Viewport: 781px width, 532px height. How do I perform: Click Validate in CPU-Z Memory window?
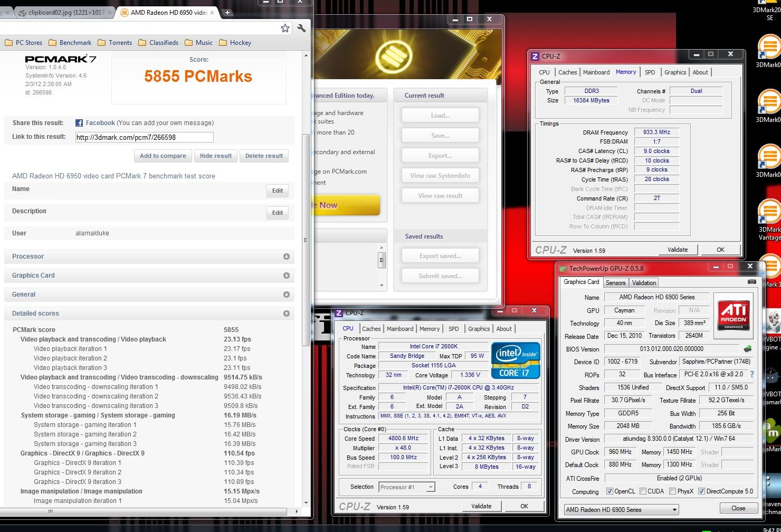click(x=678, y=250)
